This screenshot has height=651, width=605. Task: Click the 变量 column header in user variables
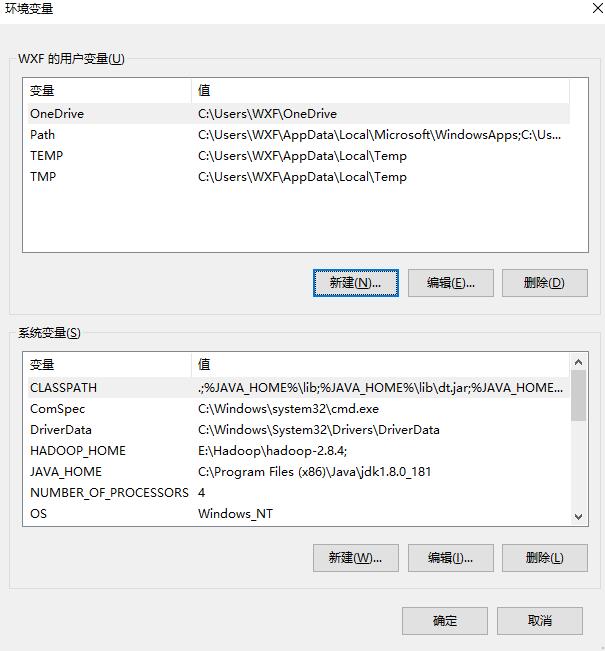click(x=109, y=90)
